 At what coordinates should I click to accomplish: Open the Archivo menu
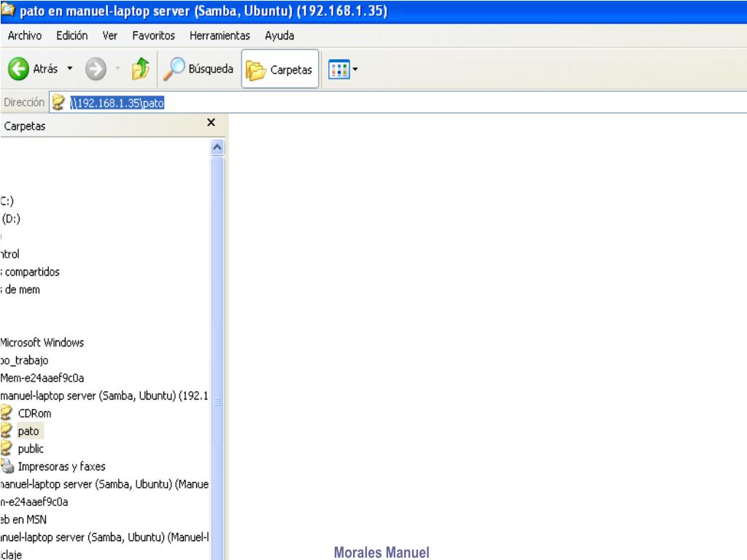[25, 36]
